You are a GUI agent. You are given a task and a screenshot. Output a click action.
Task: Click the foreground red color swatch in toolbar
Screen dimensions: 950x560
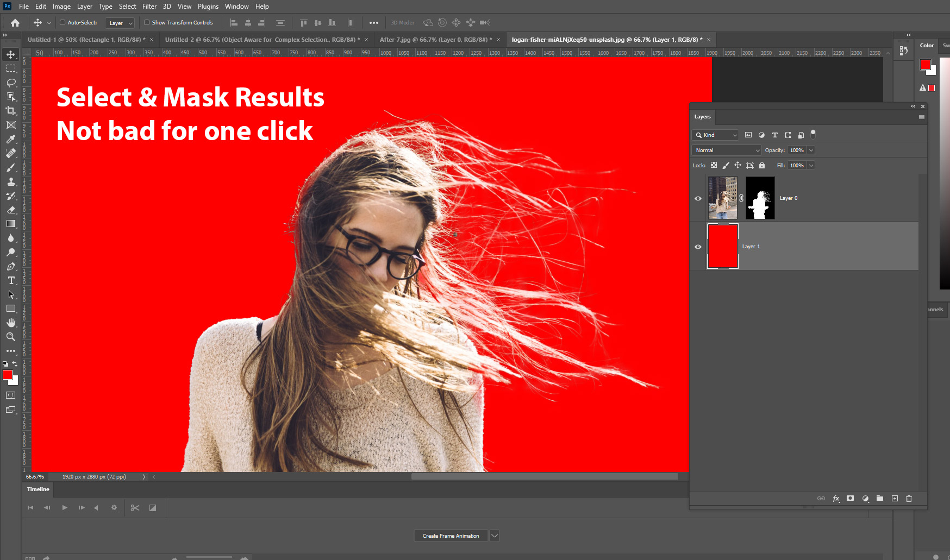point(7,375)
